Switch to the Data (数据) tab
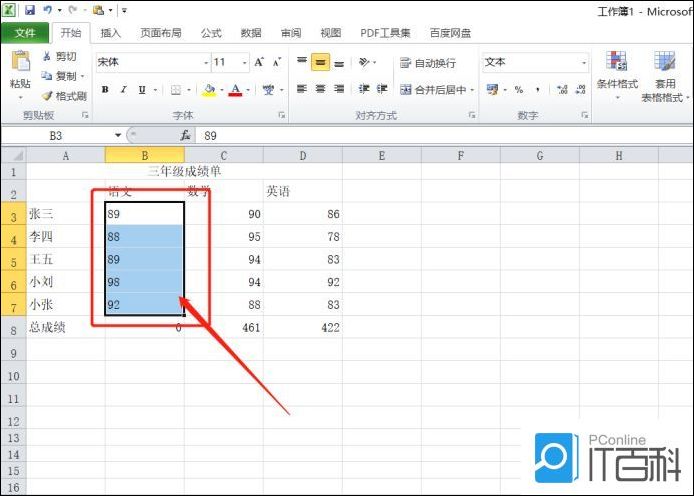This screenshot has height=496, width=694. coord(251,33)
